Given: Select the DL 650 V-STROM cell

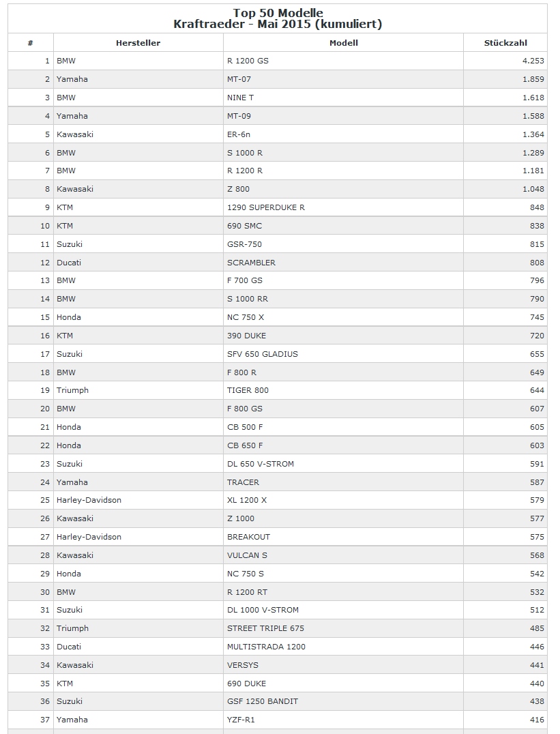Looking at the screenshot, I should (261, 464).
